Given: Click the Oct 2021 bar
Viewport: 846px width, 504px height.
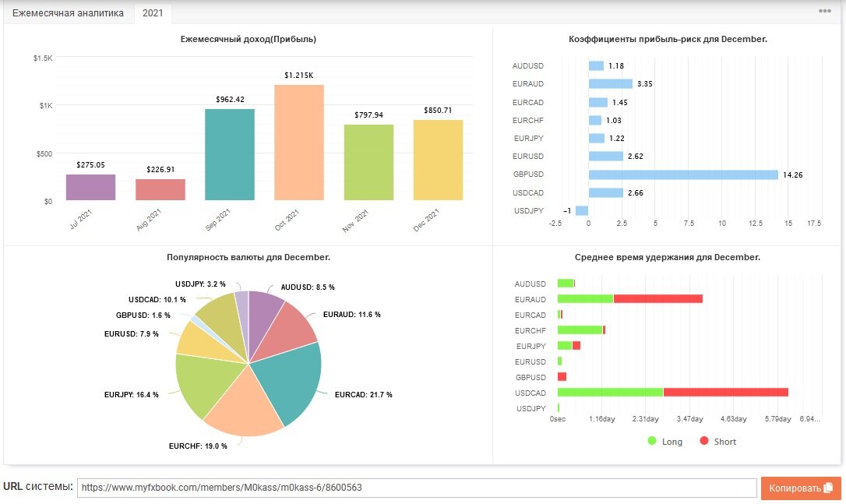Looking at the screenshot, I should (x=299, y=143).
